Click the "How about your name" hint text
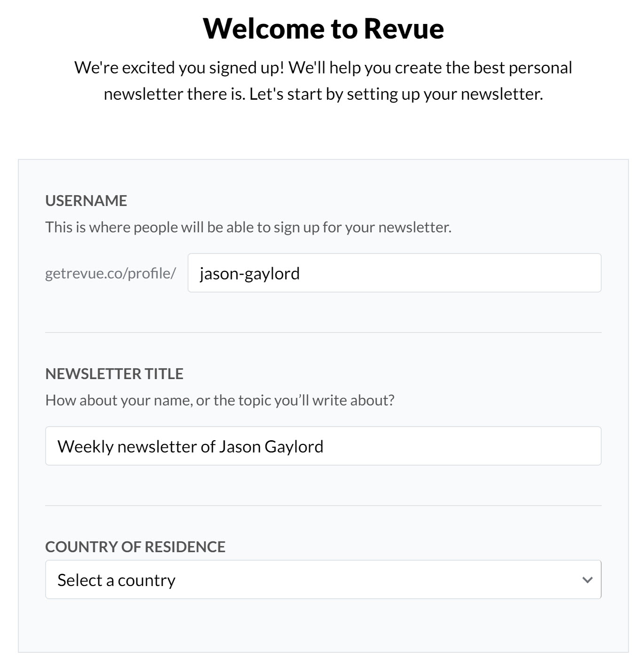The width and height of the screenshot is (644, 666). click(x=220, y=400)
